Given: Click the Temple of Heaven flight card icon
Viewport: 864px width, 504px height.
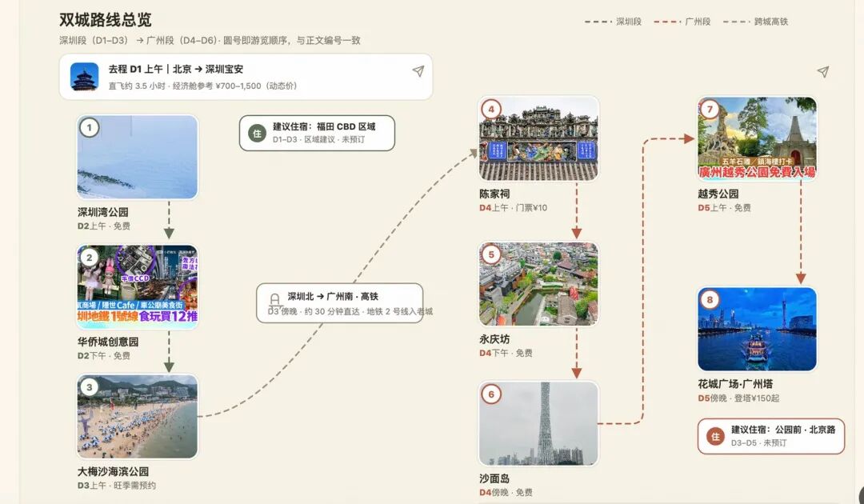Looking at the screenshot, I should coord(84,77).
